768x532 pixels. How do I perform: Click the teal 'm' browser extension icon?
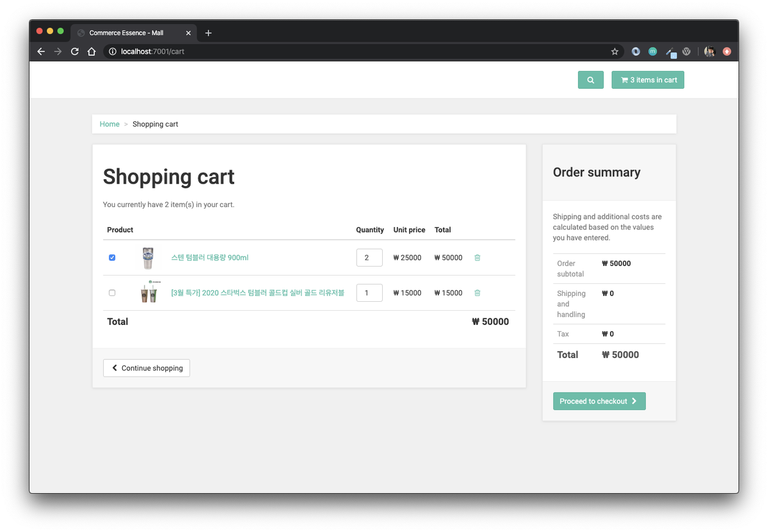pyautogui.click(x=652, y=51)
